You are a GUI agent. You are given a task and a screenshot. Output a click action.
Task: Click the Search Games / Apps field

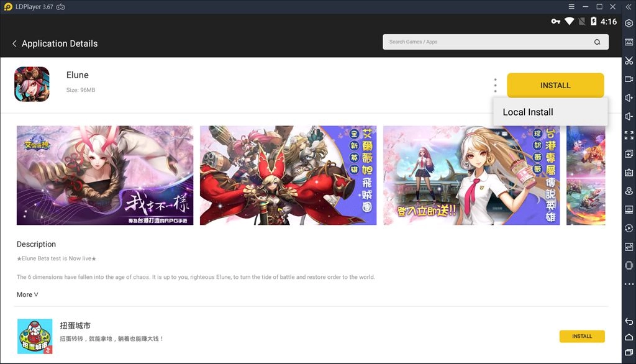click(x=488, y=42)
